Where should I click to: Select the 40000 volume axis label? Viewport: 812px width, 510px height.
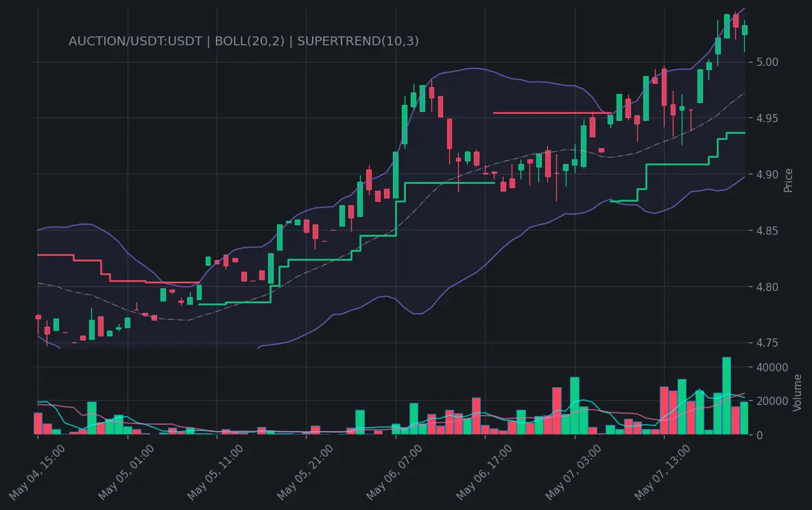(x=772, y=367)
